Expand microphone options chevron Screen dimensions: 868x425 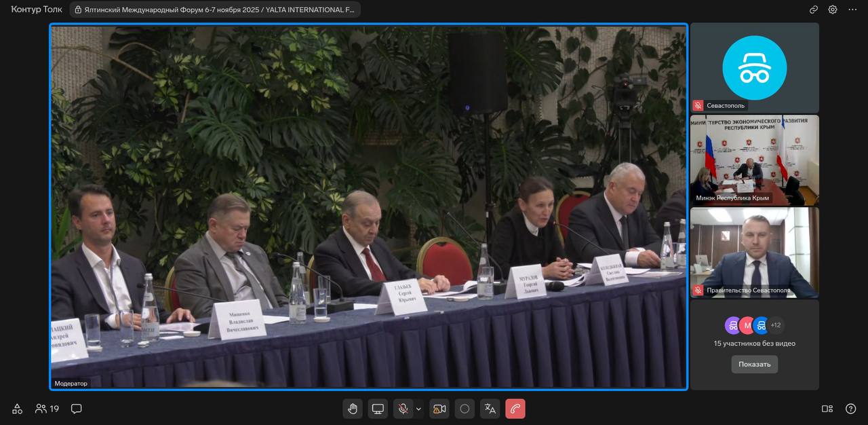418,409
